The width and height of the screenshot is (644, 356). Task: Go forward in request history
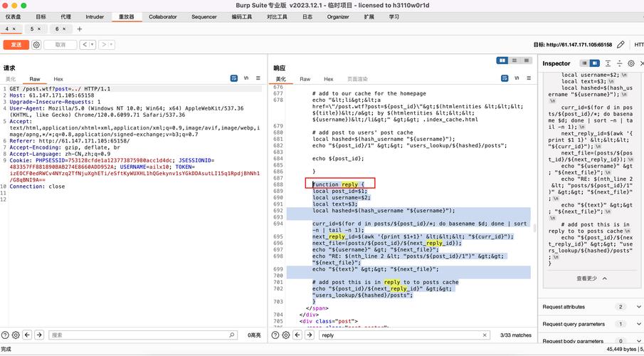[x=103, y=44]
